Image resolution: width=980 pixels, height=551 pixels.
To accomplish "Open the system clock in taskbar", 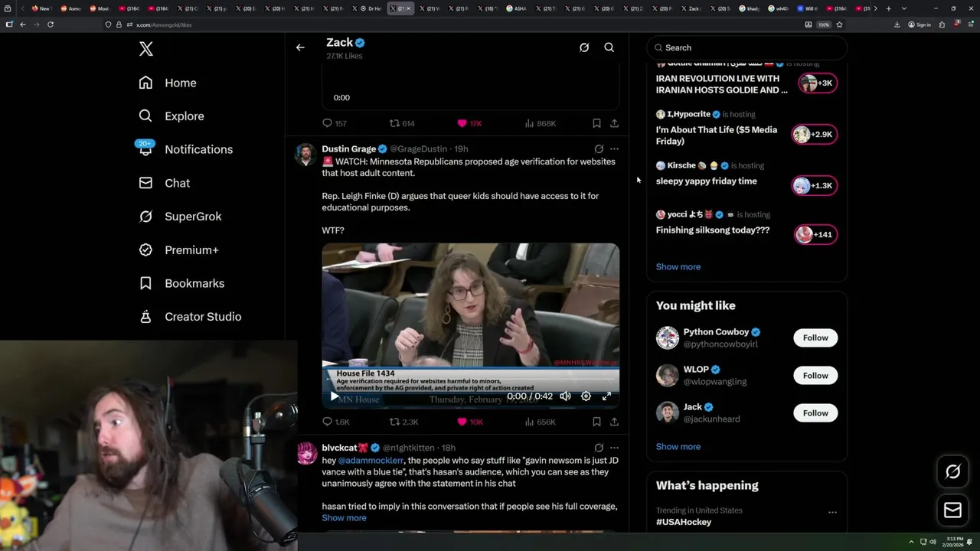I will tap(954, 542).
